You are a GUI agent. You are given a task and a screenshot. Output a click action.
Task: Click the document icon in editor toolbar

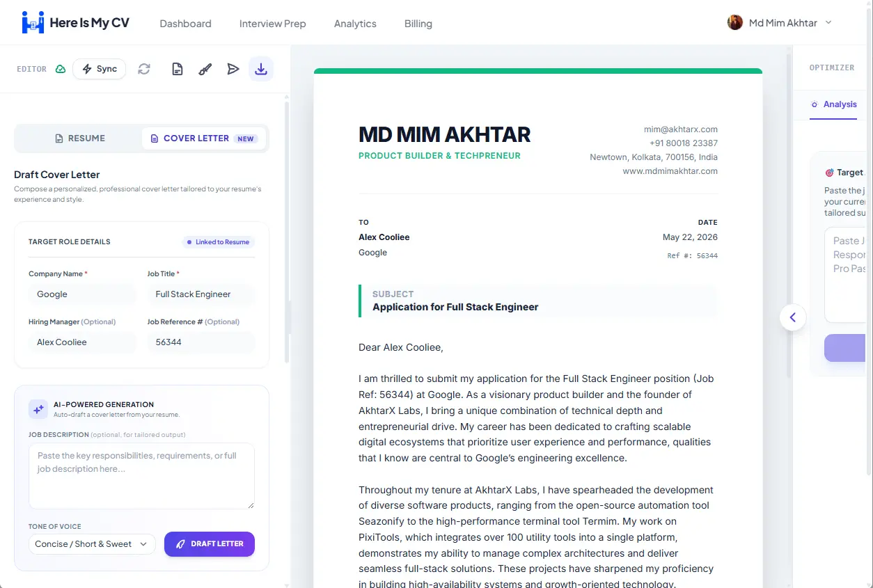point(178,69)
